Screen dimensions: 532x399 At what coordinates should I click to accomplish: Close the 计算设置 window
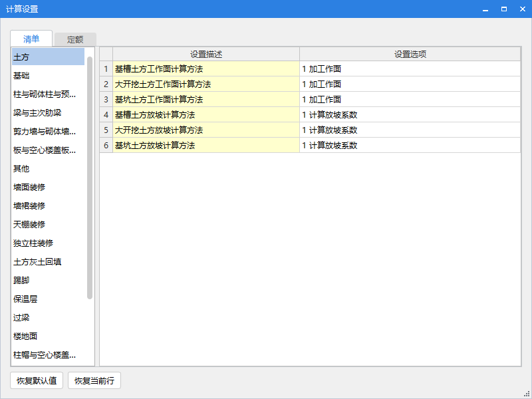pos(523,9)
